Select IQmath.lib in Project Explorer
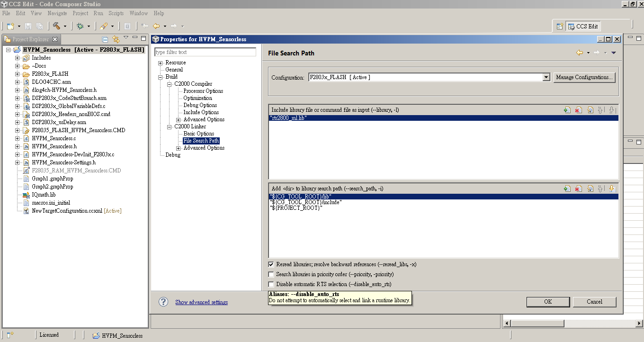The image size is (644, 342). click(44, 195)
